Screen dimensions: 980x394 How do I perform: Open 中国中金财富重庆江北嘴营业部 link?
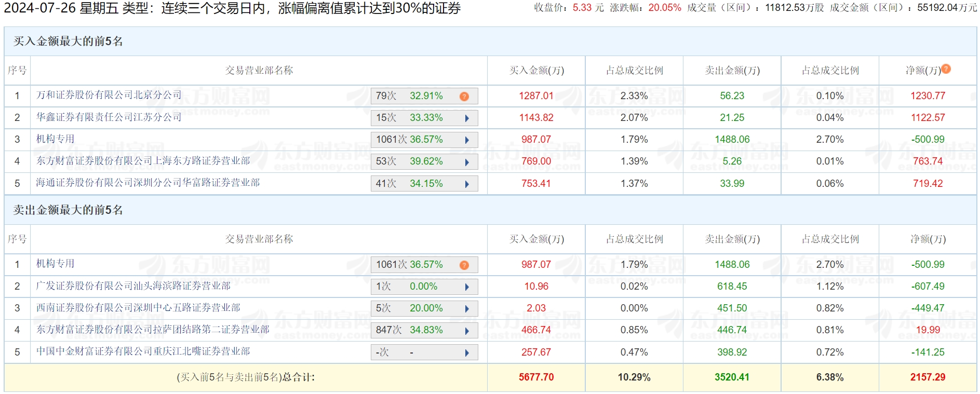143,351
